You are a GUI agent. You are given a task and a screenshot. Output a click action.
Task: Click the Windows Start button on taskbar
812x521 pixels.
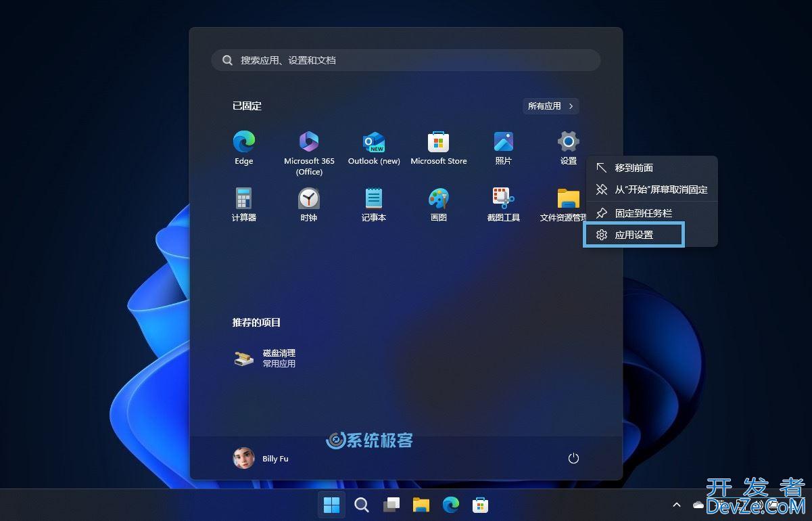click(x=331, y=505)
